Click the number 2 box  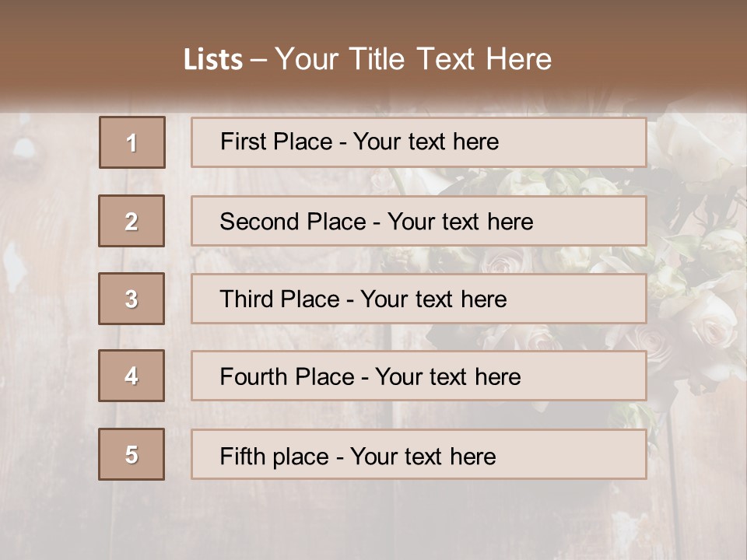coord(132,221)
